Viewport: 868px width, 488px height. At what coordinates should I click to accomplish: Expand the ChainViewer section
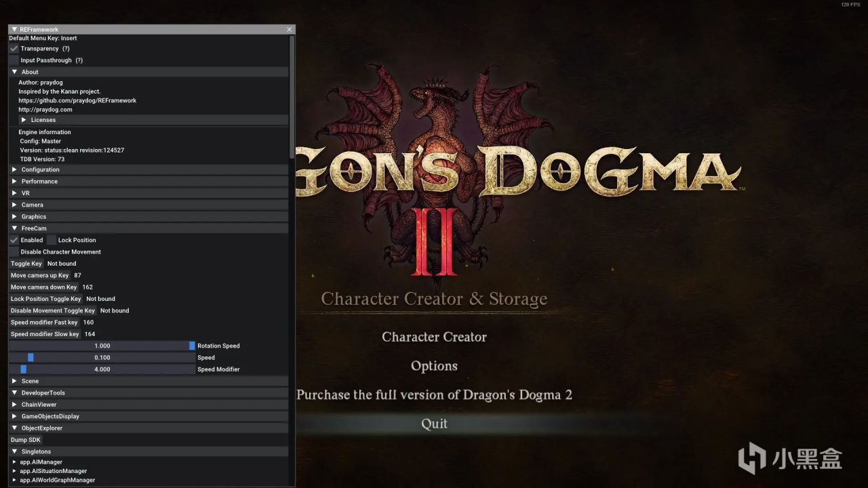point(149,405)
